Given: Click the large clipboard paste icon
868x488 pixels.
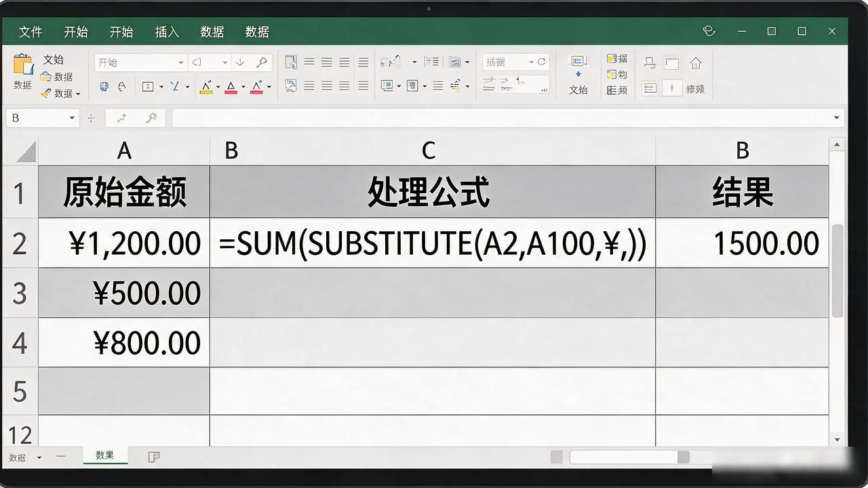Looking at the screenshot, I should click(22, 64).
